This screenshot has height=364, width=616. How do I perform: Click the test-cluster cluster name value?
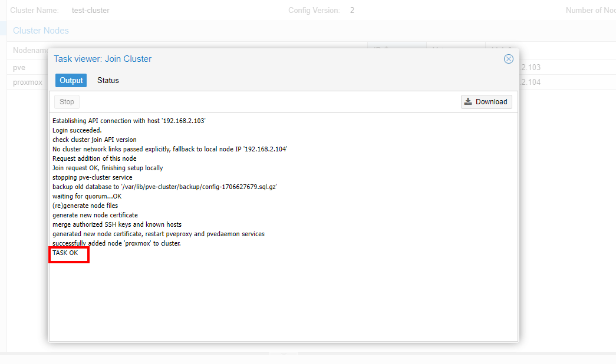tap(90, 11)
